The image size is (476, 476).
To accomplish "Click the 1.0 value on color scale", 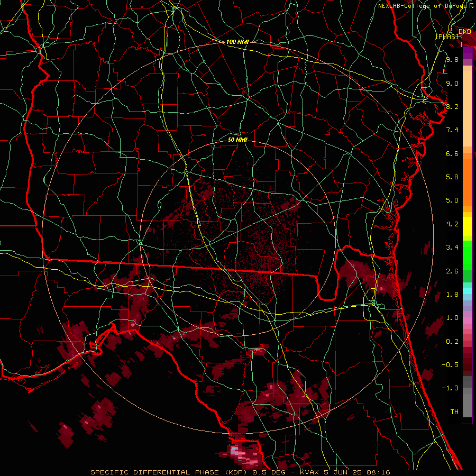I will 452,318.
